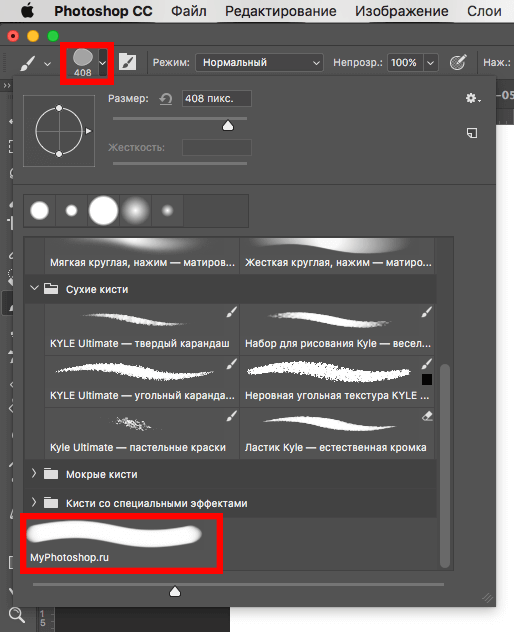
Task: Select the MyPhotoshop.ru brush preset
Action: [x=121, y=543]
